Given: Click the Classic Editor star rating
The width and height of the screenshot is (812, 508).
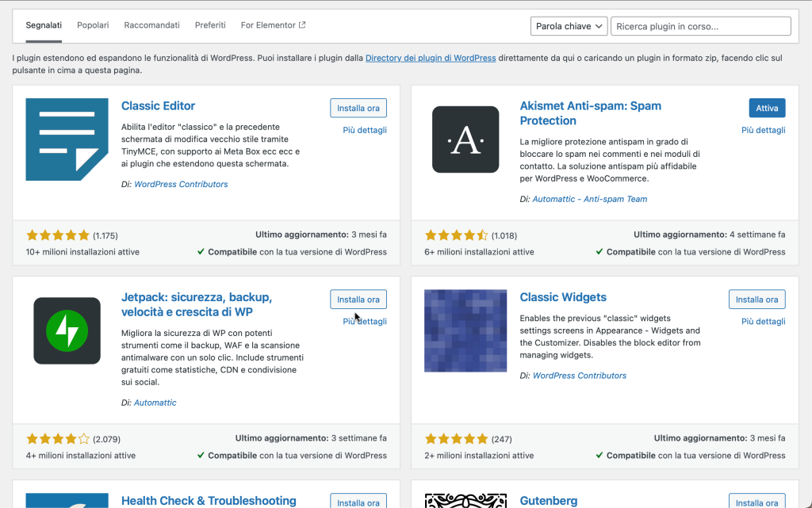Looking at the screenshot, I should coord(58,235).
